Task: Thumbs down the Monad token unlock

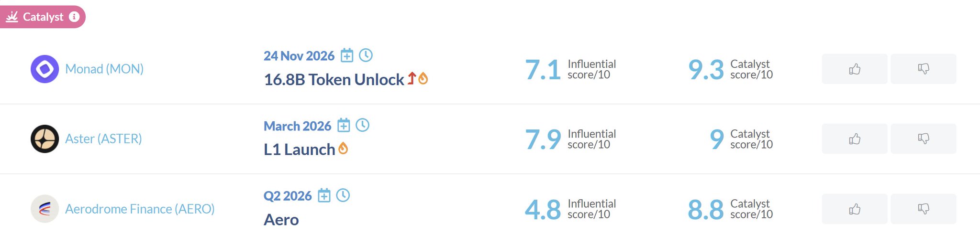Action: click(x=923, y=69)
